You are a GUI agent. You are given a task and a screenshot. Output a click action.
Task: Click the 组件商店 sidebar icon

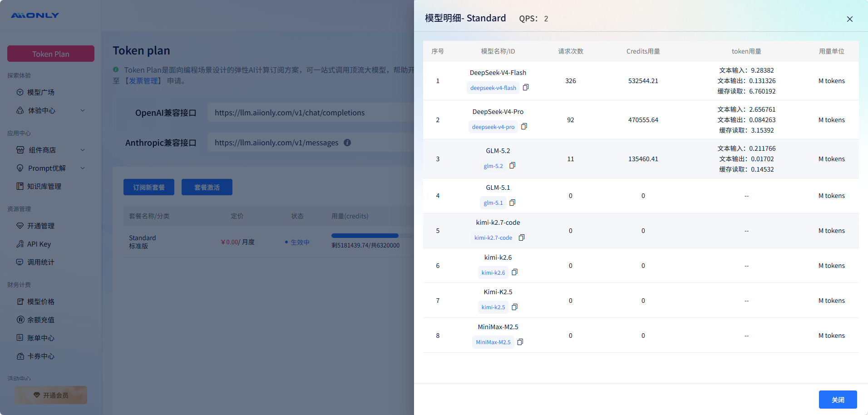20,150
